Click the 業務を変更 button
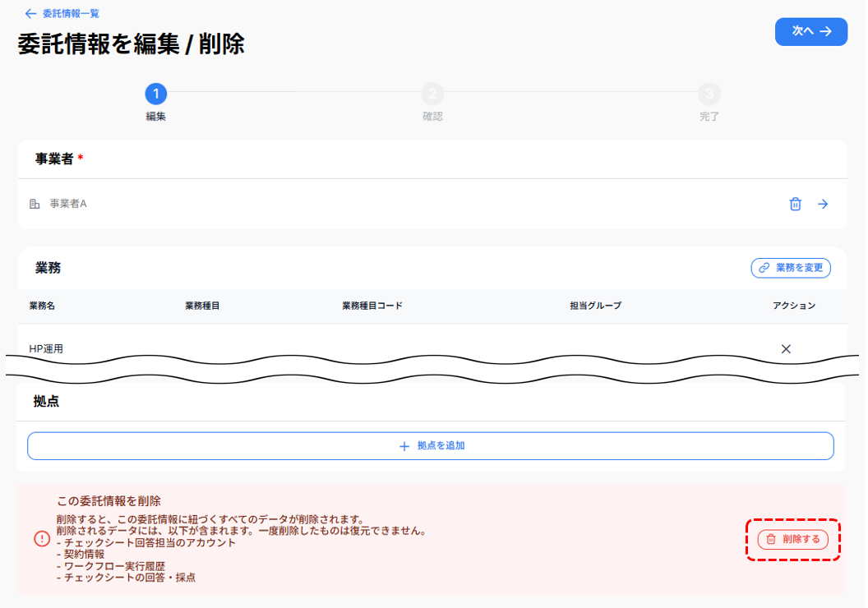Image resolution: width=868 pixels, height=608 pixels. coord(791,268)
